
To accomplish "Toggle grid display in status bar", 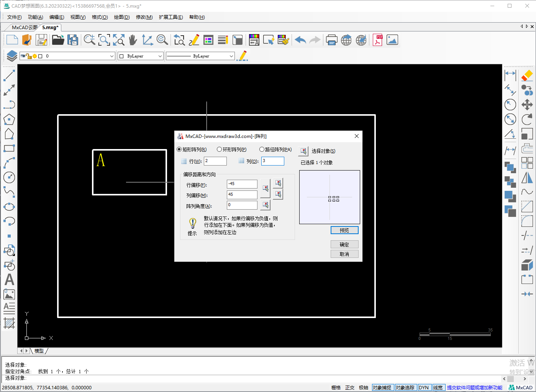I will tap(336, 387).
